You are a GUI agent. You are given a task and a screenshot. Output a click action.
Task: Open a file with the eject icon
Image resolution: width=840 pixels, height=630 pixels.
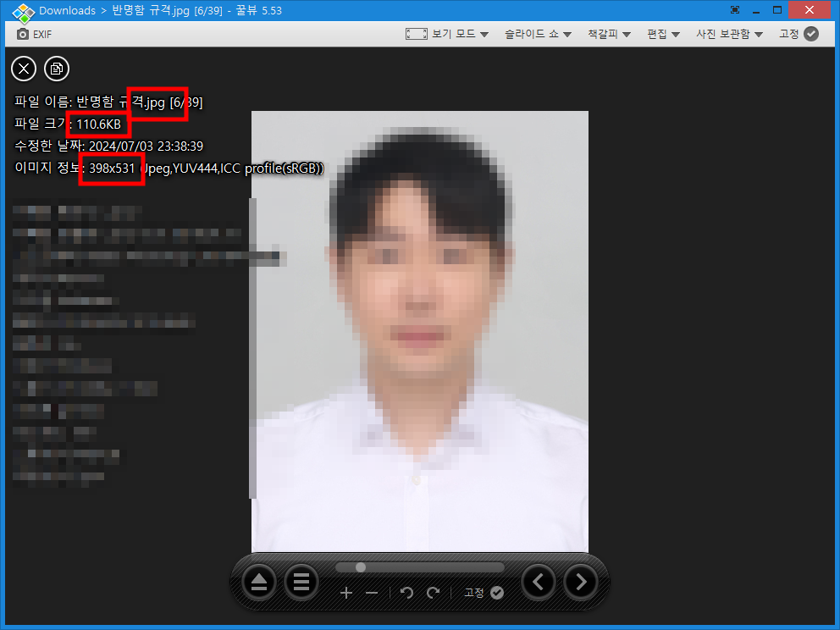258,582
